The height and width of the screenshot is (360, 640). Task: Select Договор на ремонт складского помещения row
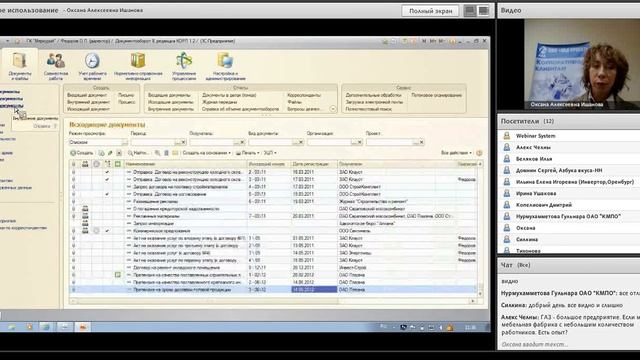click(x=273, y=267)
